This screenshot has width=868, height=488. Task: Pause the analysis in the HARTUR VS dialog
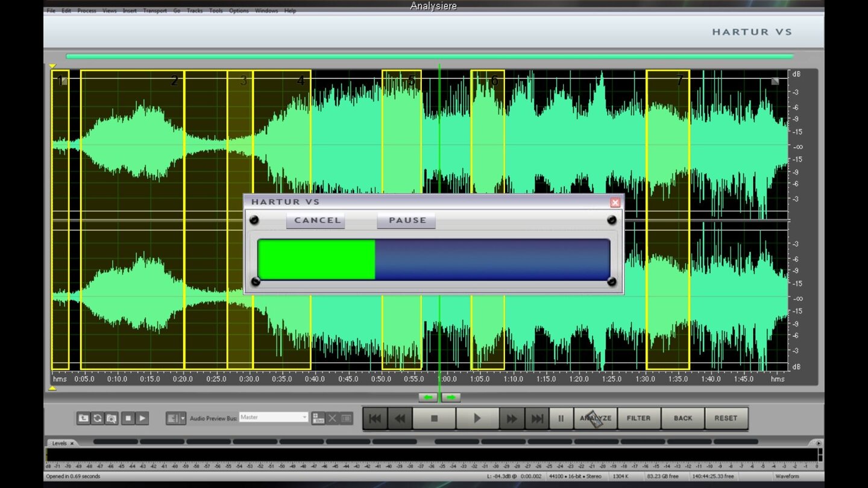coord(406,221)
